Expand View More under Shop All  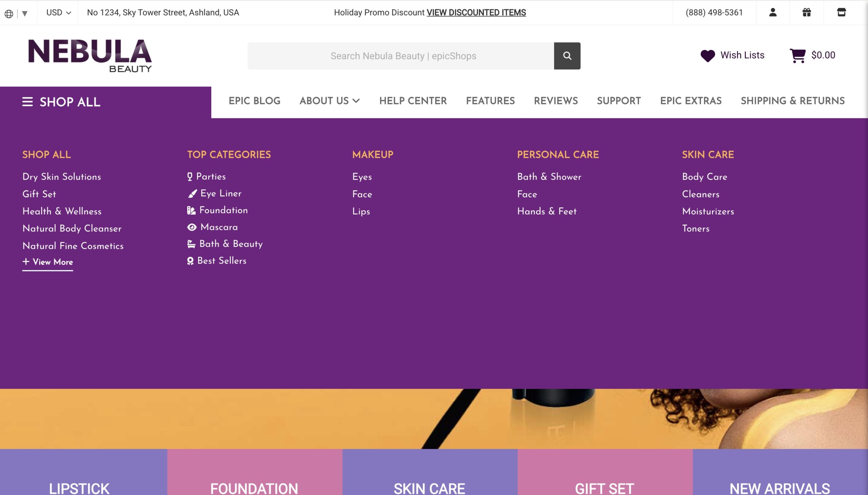click(x=47, y=262)
